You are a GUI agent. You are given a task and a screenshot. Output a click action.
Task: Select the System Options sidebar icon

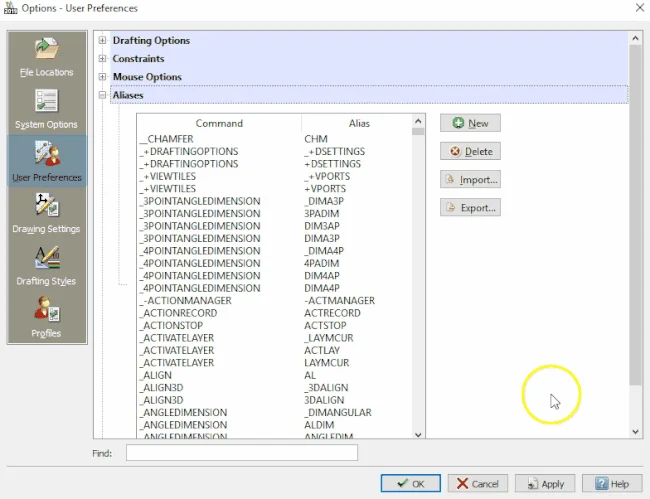click(46, 107)
